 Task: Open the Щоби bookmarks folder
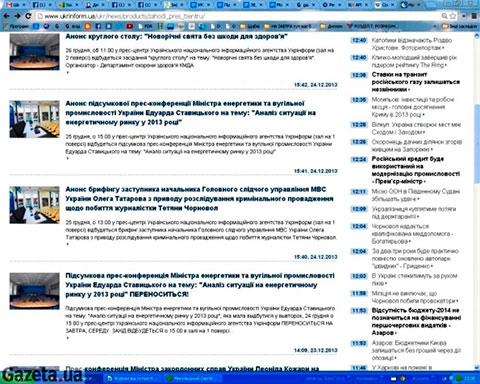point(250,26)
